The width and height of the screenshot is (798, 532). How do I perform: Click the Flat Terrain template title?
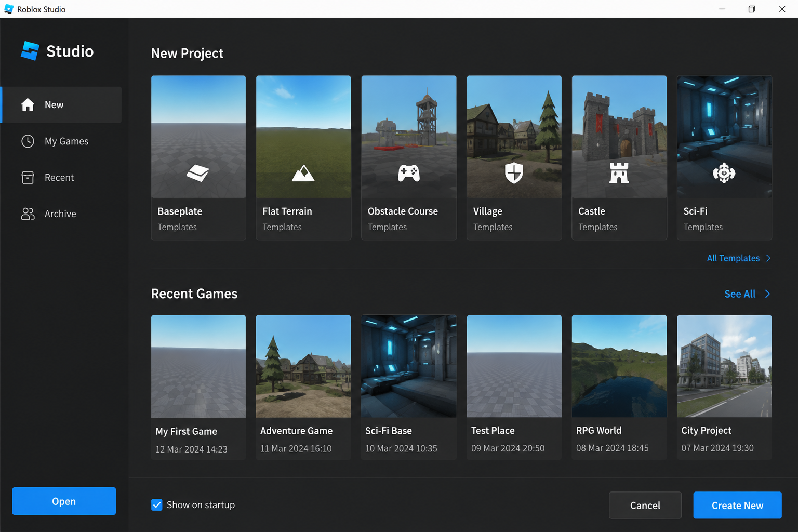coord(287,211)
